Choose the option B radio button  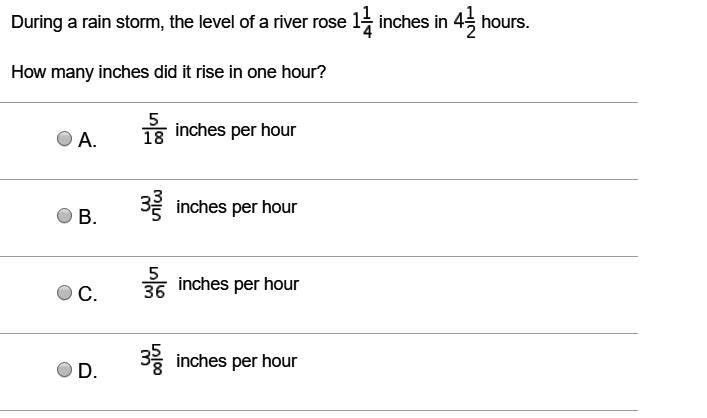66,217
